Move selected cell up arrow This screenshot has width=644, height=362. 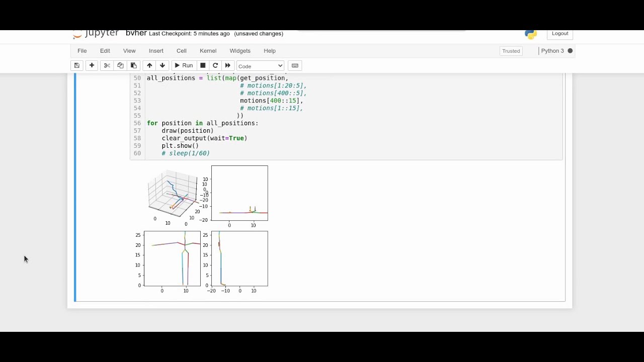[149, 66]
